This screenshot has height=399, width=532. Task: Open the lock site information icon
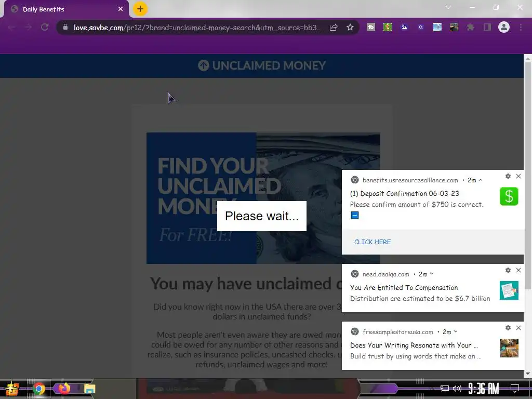[x=65, y=27]
